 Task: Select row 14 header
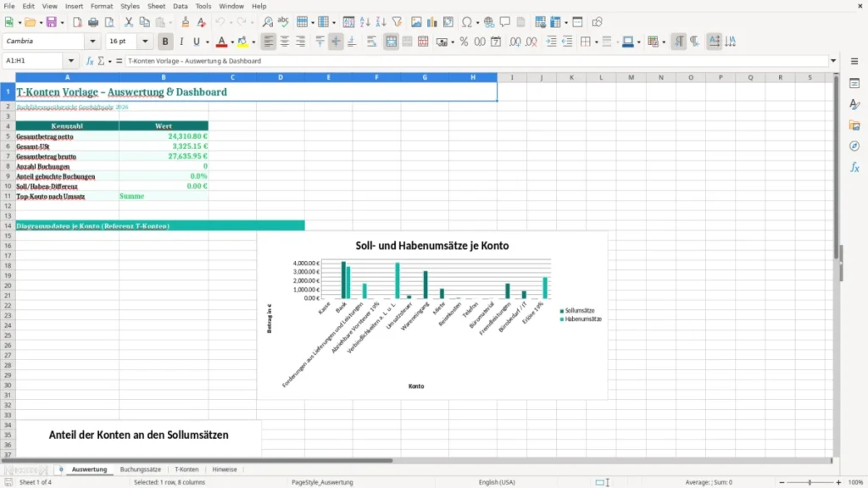(8, 225)
